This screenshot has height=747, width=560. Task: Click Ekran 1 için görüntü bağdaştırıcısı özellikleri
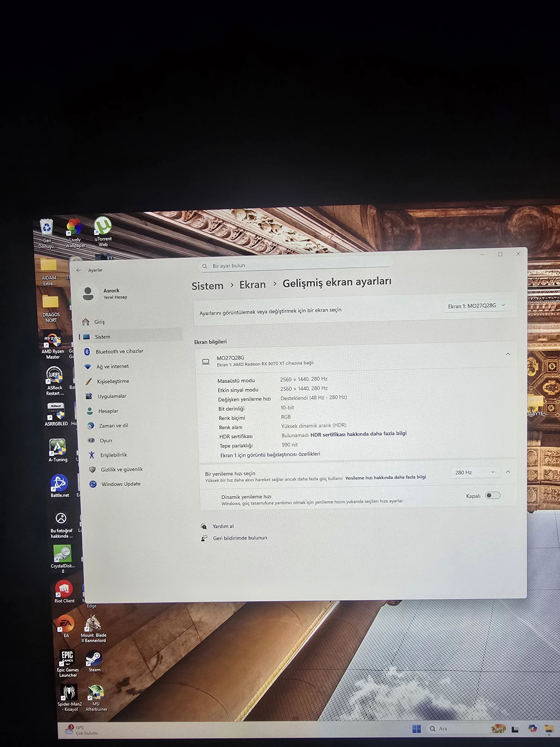point(270,455)
